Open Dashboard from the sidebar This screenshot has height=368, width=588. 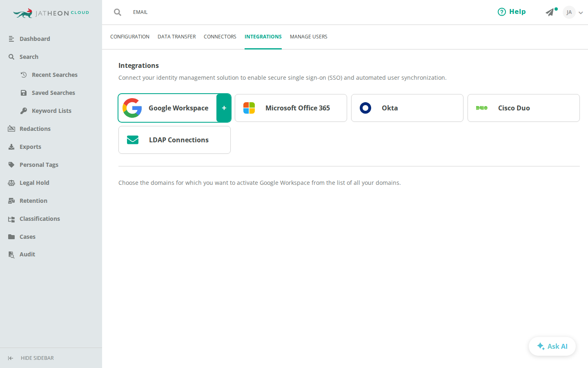click(35, 39)
